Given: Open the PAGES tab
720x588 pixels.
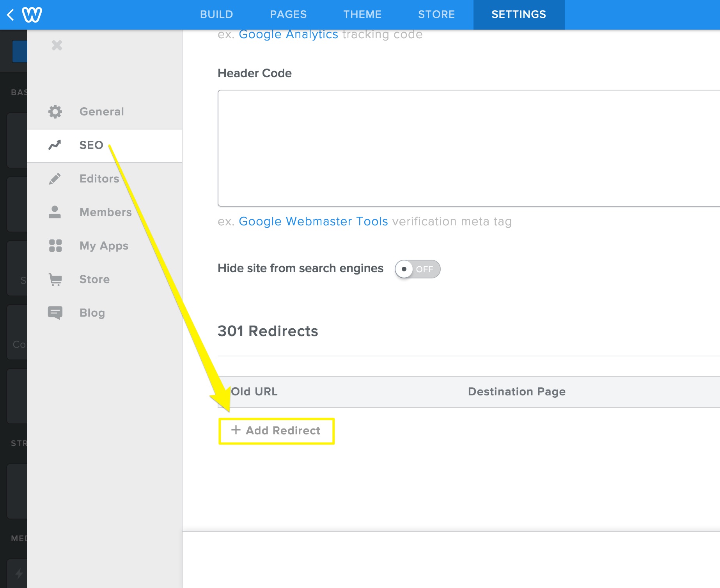Looking at the screenshot, I should point(288,14).
